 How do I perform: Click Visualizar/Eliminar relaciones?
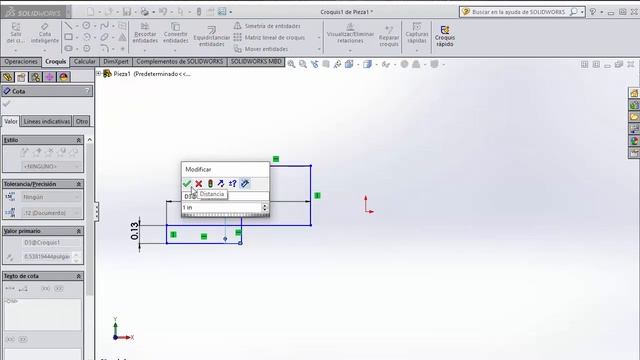pyautogui.click(x=350, y=33)
